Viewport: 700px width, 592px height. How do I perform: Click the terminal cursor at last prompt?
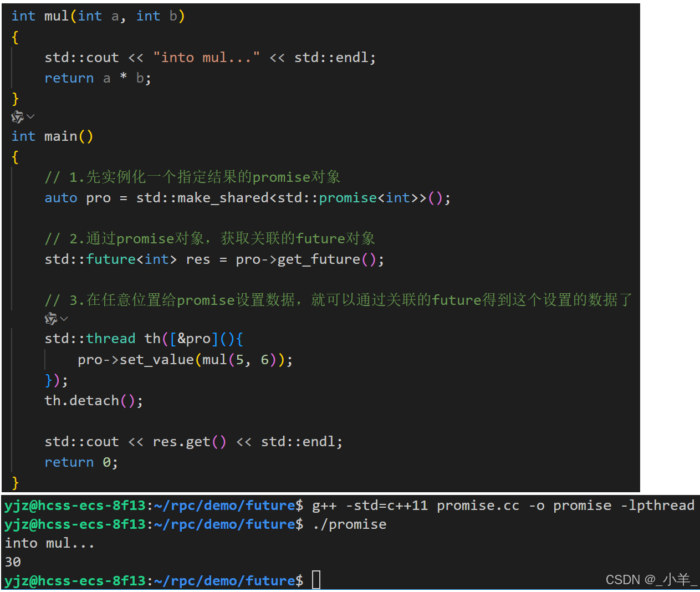click(316, 580)
